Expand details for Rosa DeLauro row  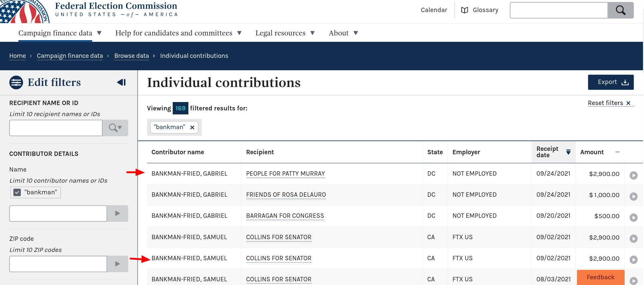634,196
